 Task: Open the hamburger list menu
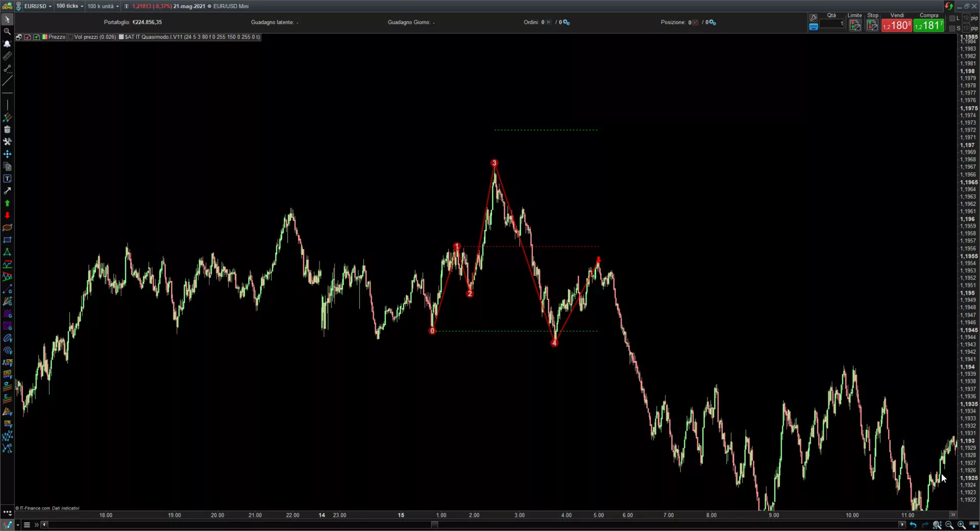pos(27,525)
